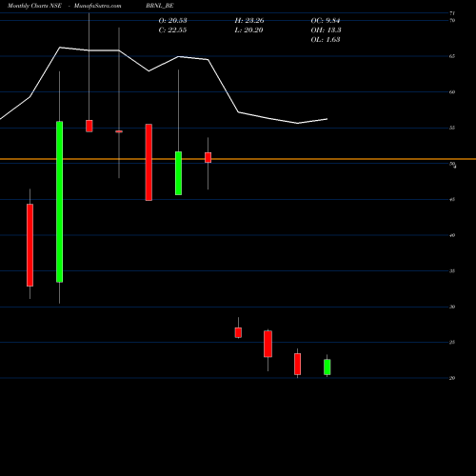Click the 20 price axis label
Screen dimensions: 476x476
[452, 378]
